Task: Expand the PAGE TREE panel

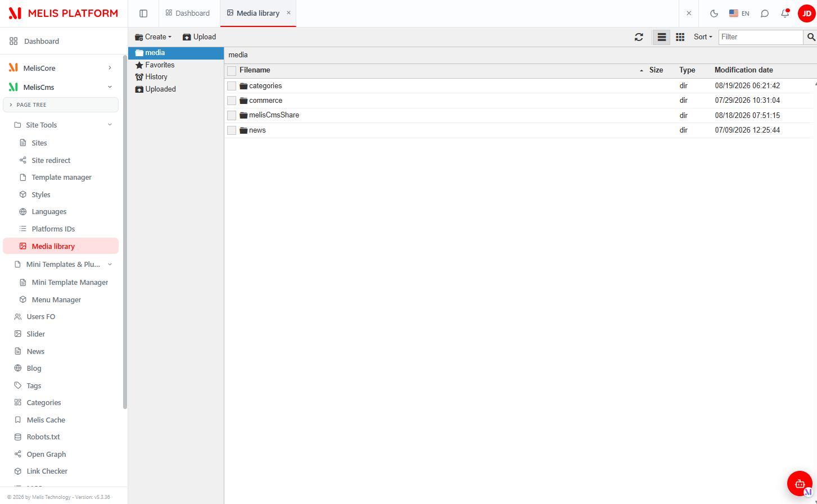Action: [x=61, y=105]
